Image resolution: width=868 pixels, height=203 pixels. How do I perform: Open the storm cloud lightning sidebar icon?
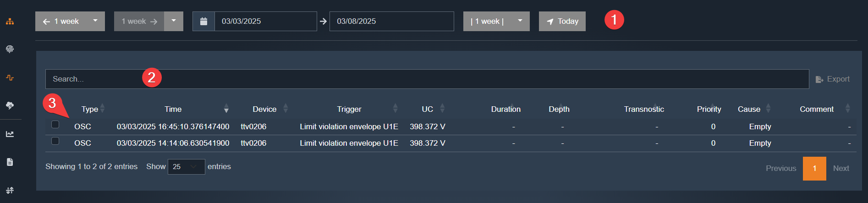click(x=10, y=106)
